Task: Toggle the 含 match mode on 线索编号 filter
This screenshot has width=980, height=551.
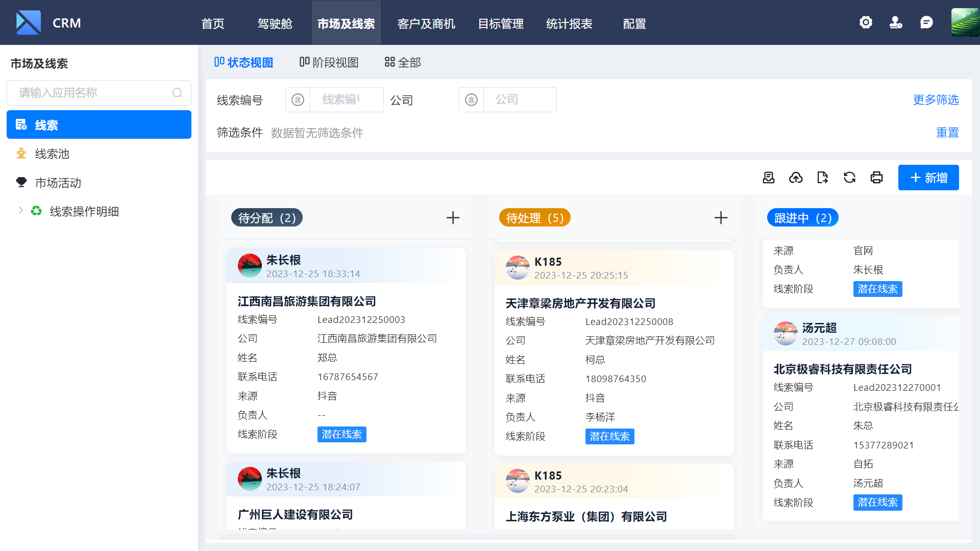Action: point(298,99)
